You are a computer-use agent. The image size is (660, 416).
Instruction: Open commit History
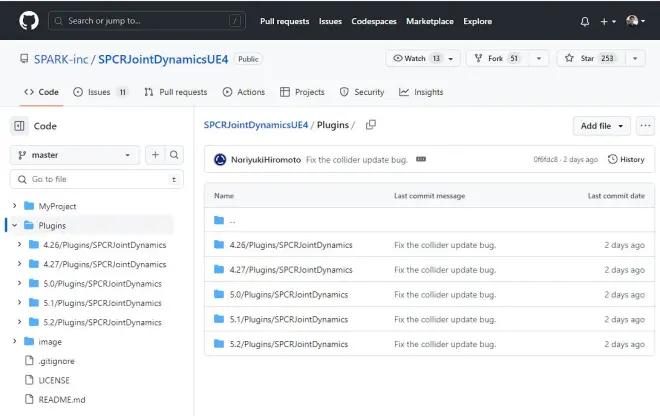[x=626, y=159]
